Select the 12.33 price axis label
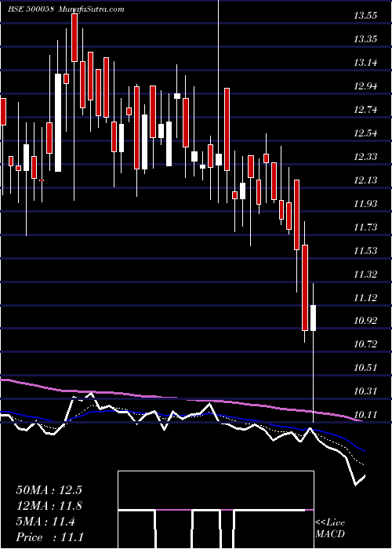 (x=365, y=157)
